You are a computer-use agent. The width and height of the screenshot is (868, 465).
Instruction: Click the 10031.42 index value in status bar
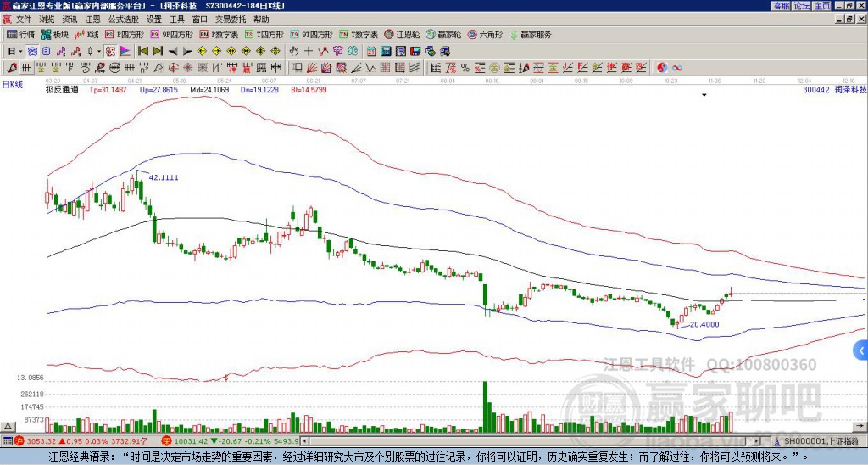[x=189, y=441]
